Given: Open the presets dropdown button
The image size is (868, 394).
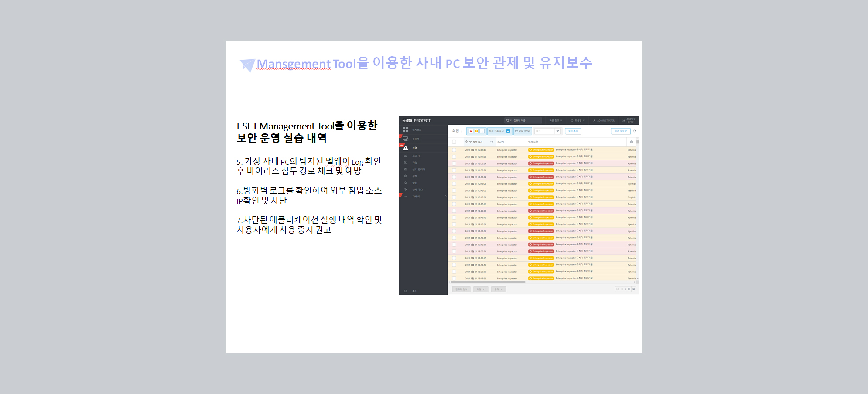Looking at the screenshot, I should [x=621, y=131].
